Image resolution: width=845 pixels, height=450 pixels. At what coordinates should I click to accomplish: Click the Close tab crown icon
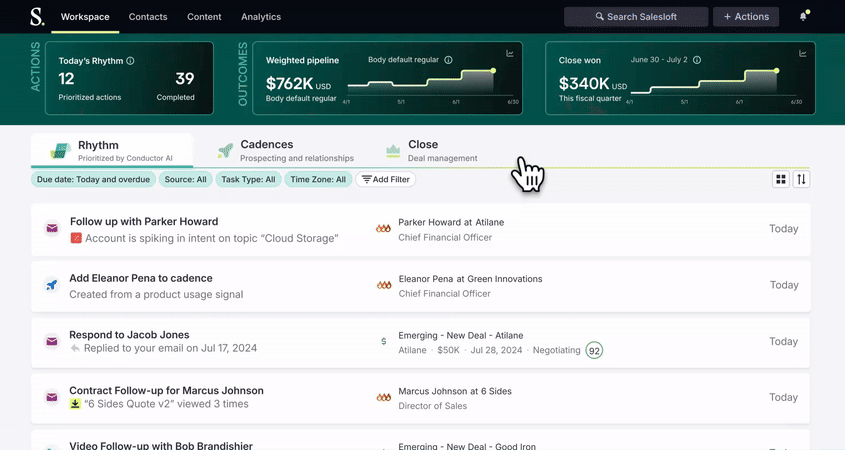393,151
